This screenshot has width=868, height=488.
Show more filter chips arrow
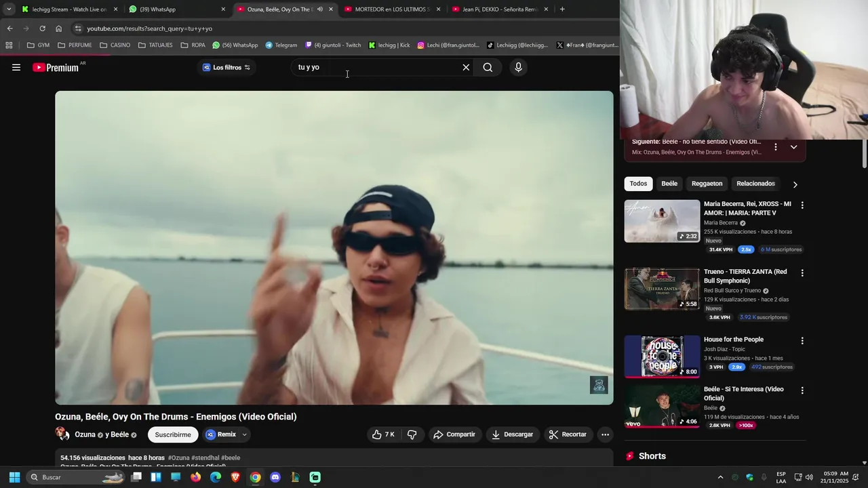(795, 184)
